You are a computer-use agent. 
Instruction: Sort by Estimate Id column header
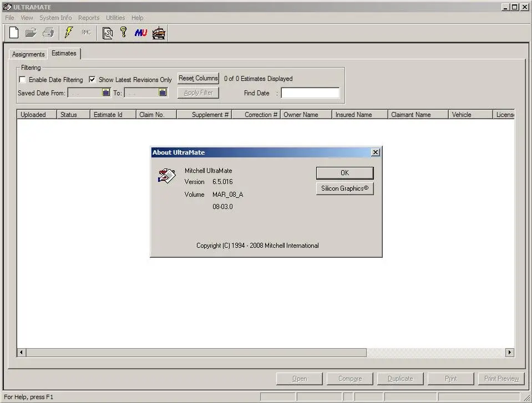tap(113, 115)
